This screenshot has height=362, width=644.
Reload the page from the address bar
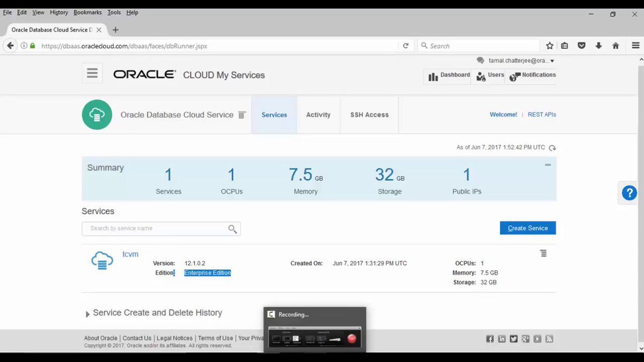pyautogui.click(x=406, y=46)
